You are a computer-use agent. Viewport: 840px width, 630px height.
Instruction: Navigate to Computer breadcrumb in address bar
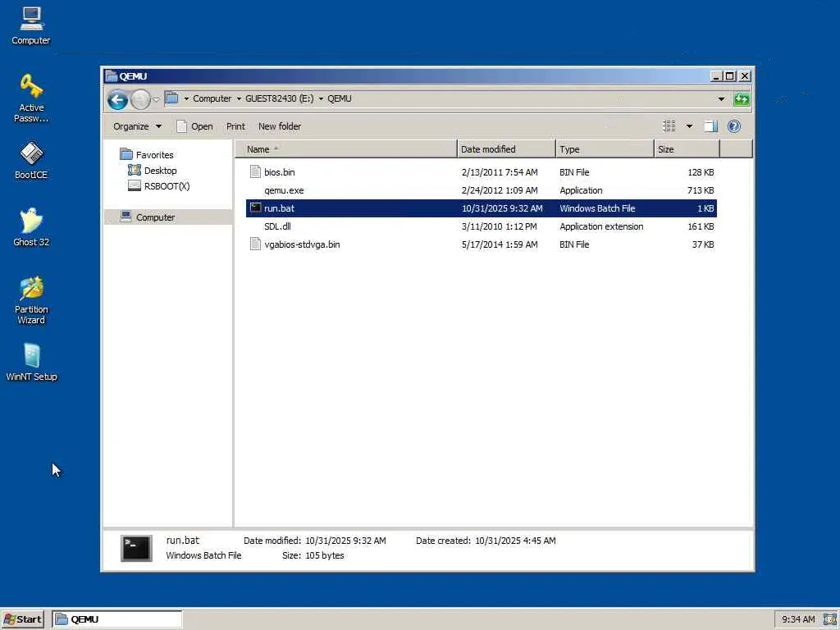tap(212, 98)
